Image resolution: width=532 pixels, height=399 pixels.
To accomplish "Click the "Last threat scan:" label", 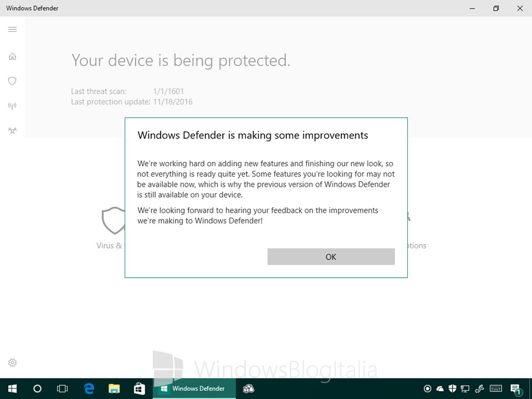I will click(99, 91).
